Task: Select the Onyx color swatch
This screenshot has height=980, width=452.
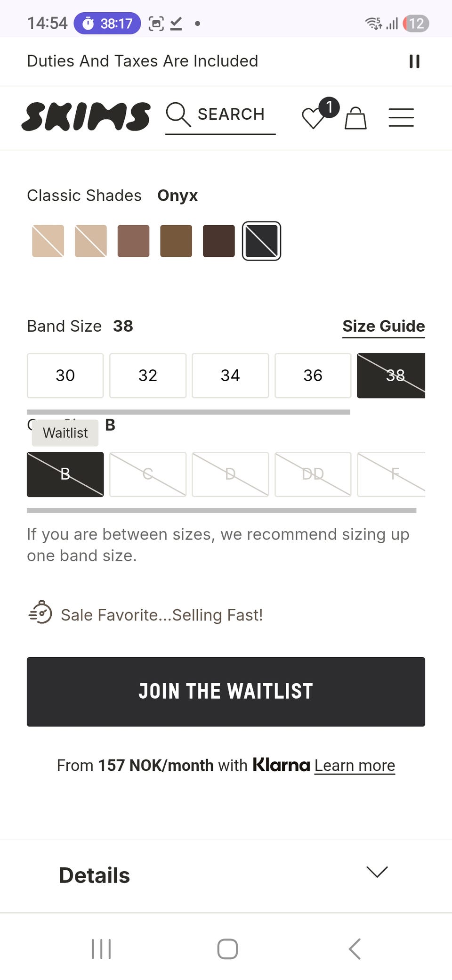Action: [x=261, y=241]
